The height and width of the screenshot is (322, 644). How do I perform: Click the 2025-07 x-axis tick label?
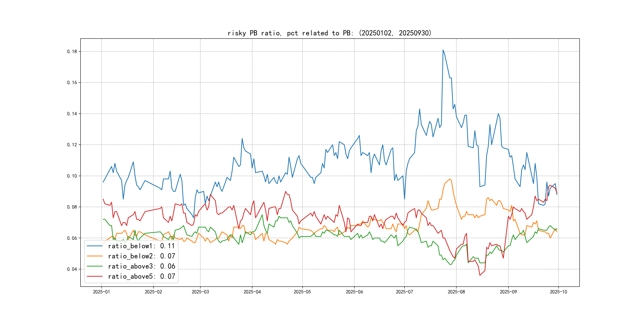coord(404,292)
